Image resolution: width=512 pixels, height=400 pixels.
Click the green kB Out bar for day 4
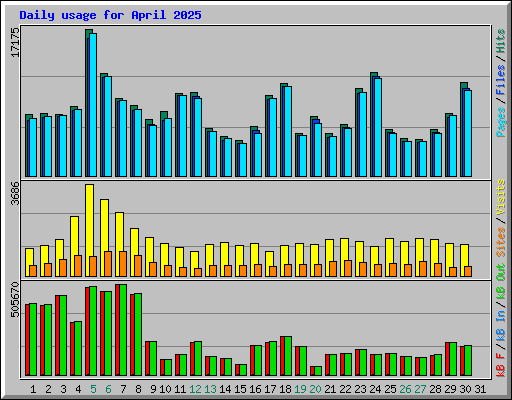coord(78,349)
